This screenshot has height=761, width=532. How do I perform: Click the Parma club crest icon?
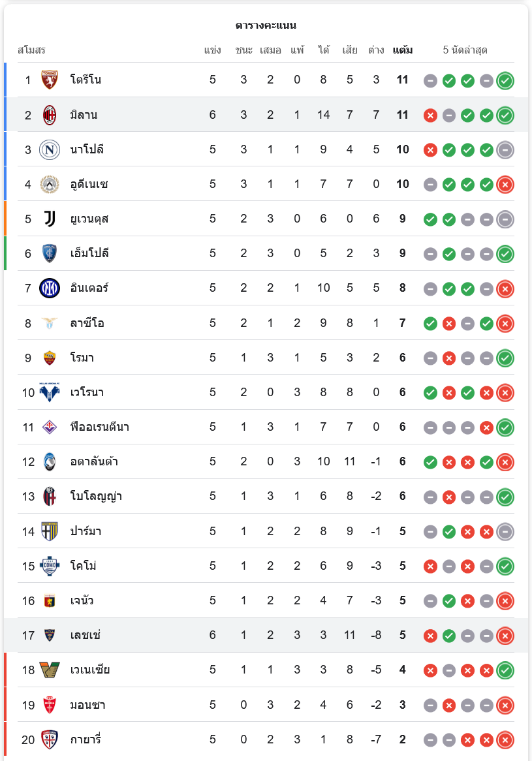[x=50, y=531]
